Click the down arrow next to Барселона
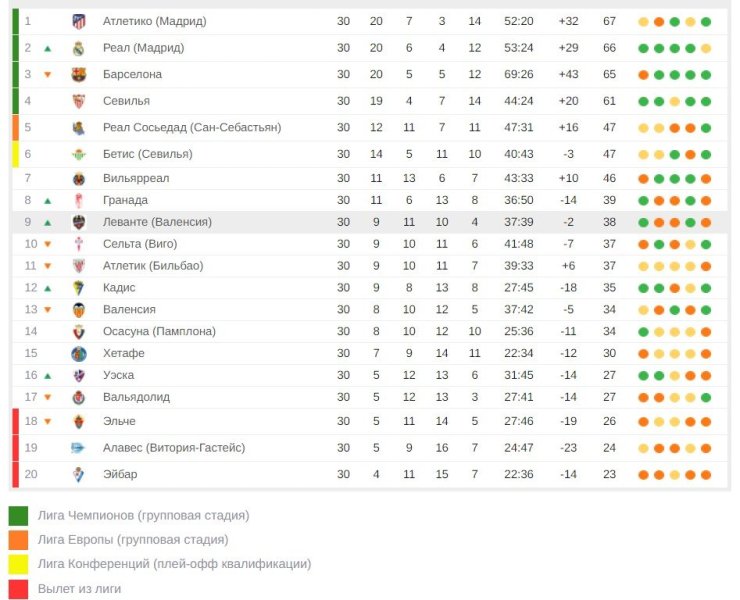The image size is (740, 600). (x=48, y=75)
